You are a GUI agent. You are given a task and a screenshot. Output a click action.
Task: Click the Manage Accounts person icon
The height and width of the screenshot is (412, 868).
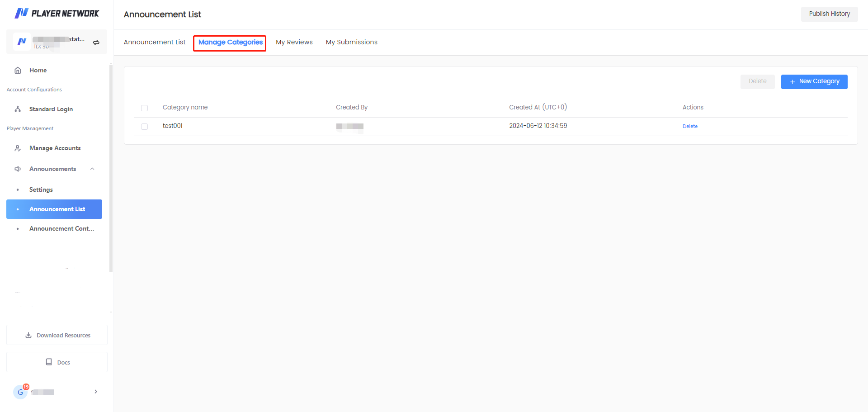click(x=18, y=148)
